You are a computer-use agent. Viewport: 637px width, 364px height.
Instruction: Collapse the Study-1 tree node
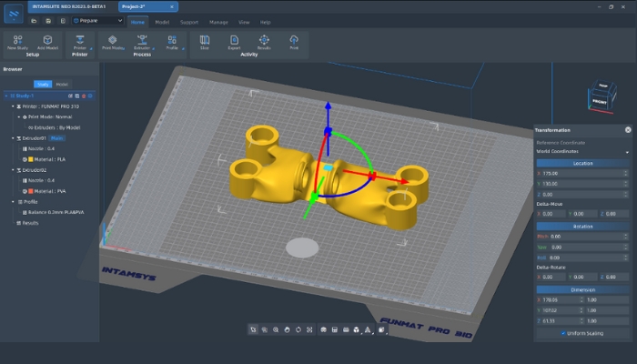tap(6, 96)
